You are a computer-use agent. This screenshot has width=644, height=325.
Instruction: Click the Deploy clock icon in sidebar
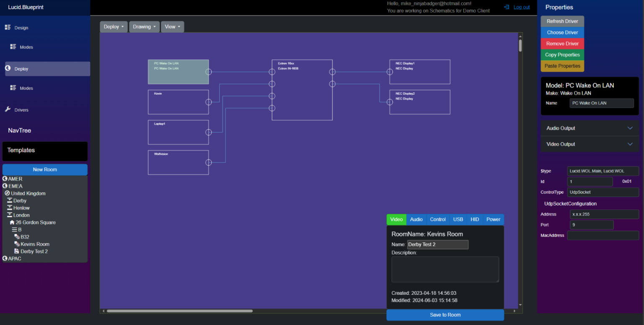(8, 68)
